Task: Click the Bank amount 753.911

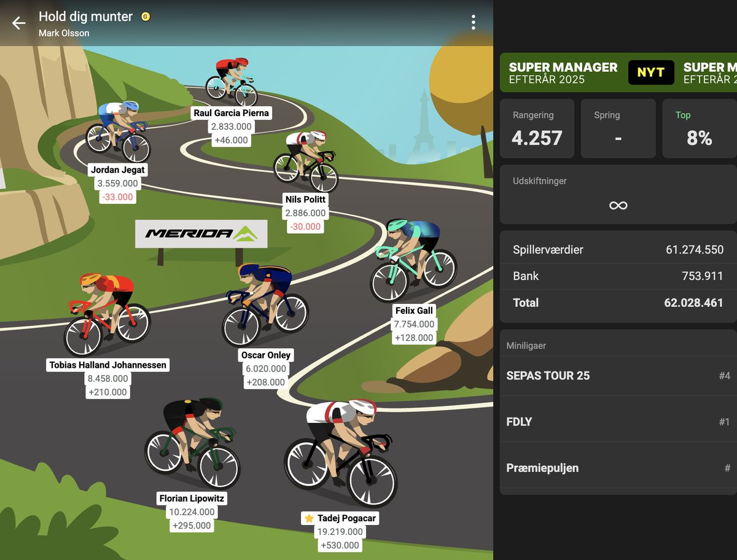Action: click(x=704, y=276)
